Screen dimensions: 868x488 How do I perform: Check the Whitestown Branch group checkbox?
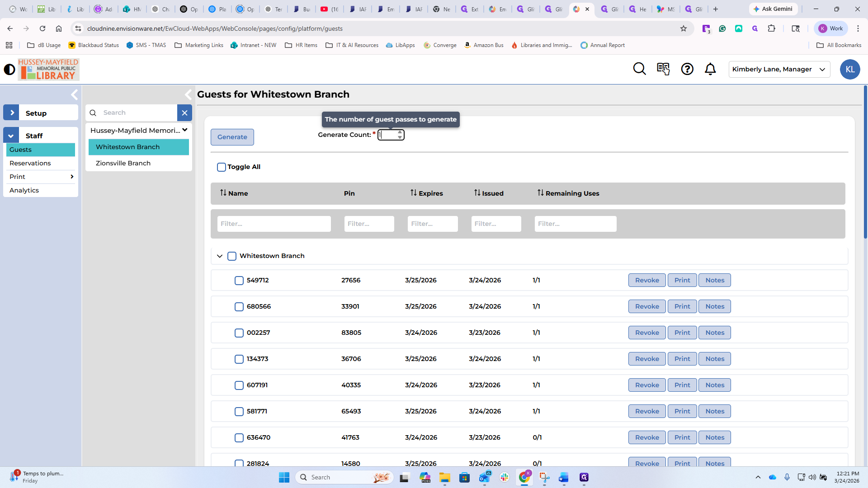[x=232, y=256]
